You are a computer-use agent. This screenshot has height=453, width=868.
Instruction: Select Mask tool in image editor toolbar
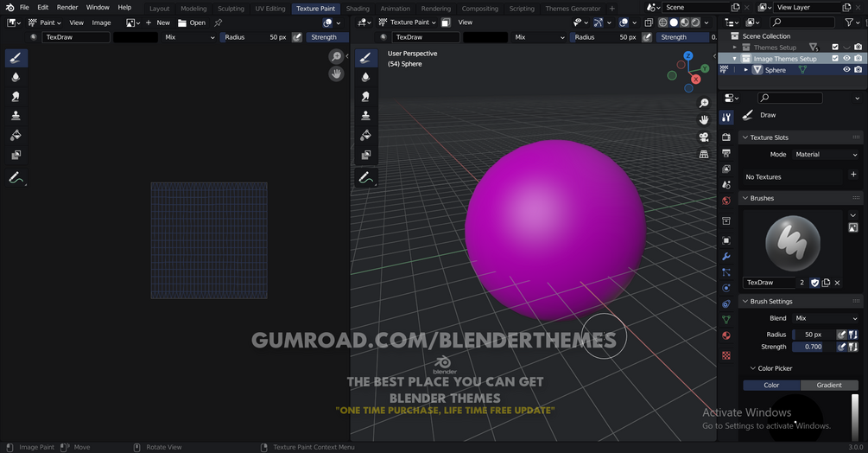16,155
